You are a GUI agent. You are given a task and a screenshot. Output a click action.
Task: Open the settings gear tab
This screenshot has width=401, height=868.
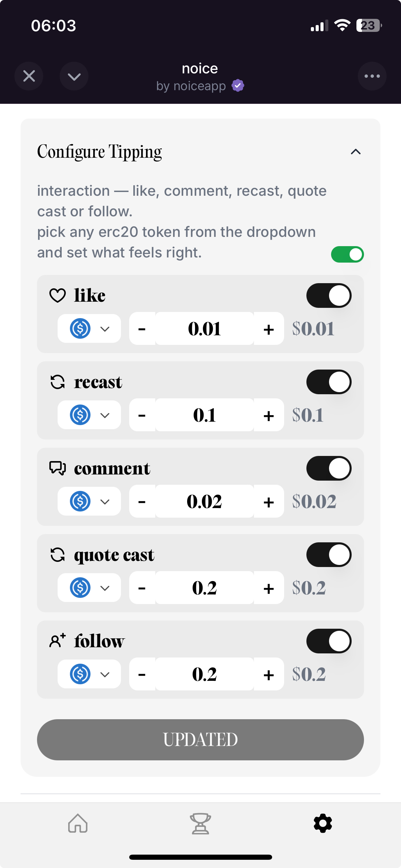pyautogui.click(x=323, y=823)
